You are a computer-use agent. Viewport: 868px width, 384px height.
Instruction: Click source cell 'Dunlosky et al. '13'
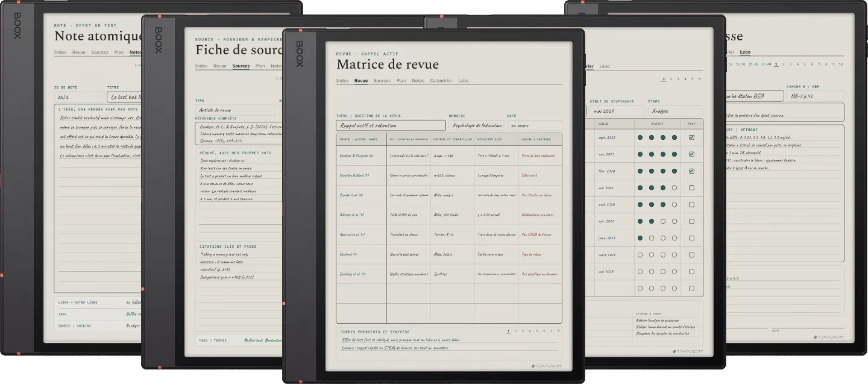tap(361, 274)
